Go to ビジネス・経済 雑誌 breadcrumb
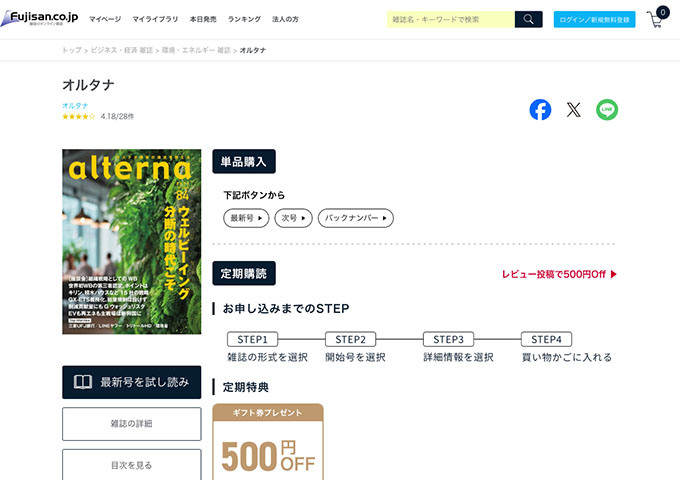 coord(121,50)
